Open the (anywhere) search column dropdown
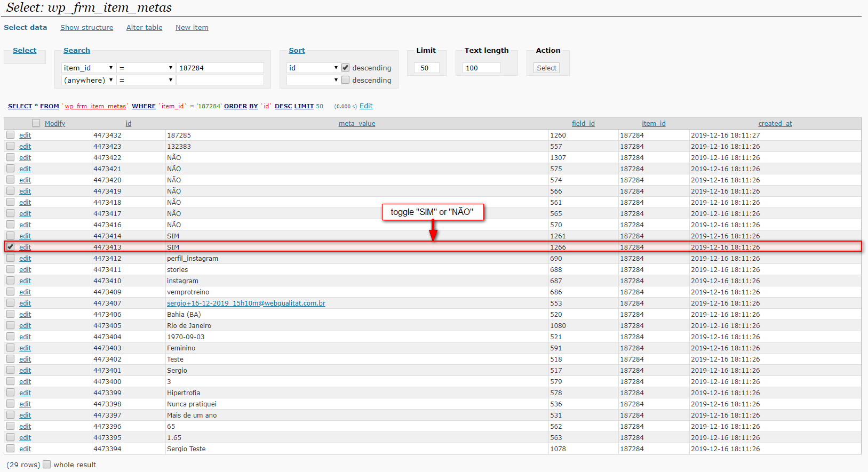The width and height of the screenshot is (868, 472). pos(88,80)
